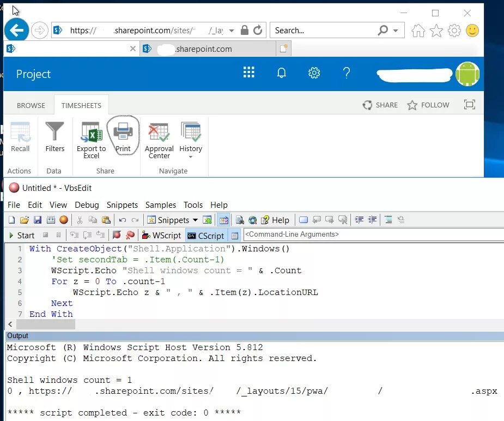Open the File menu in VbsEdit
504x421 pixels.
pyautogui.click(x=14, y=205)
